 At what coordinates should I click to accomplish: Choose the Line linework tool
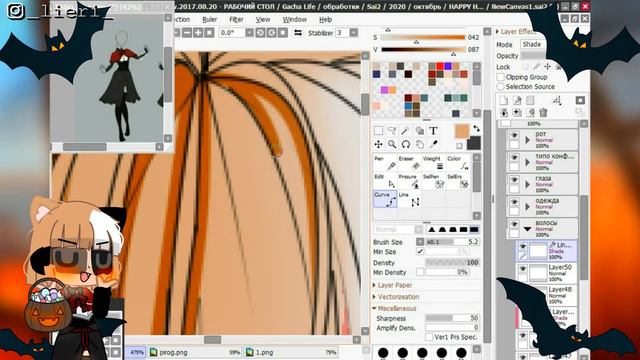409,199
